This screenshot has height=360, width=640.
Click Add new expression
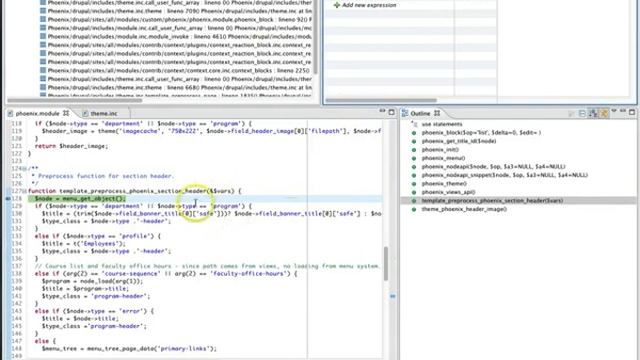click(x=369, y=5)
